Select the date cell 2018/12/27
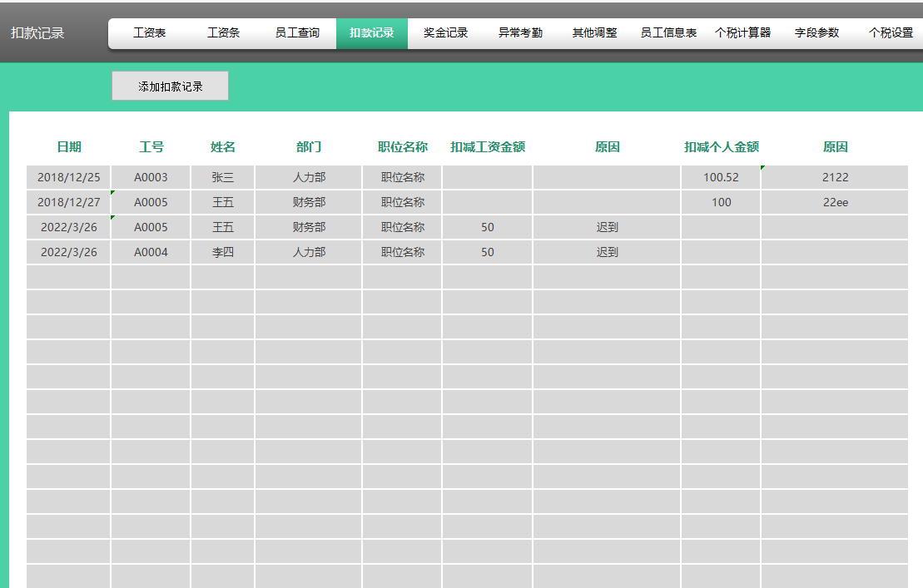 coord(69,202)
